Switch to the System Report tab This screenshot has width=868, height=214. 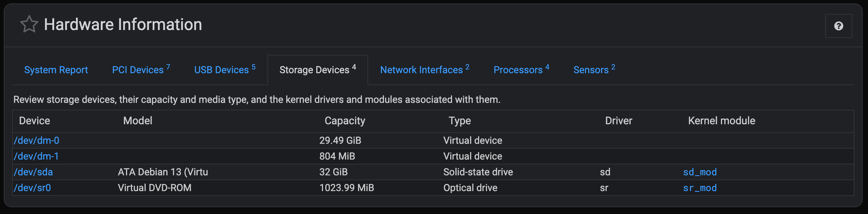coord(56,70)
